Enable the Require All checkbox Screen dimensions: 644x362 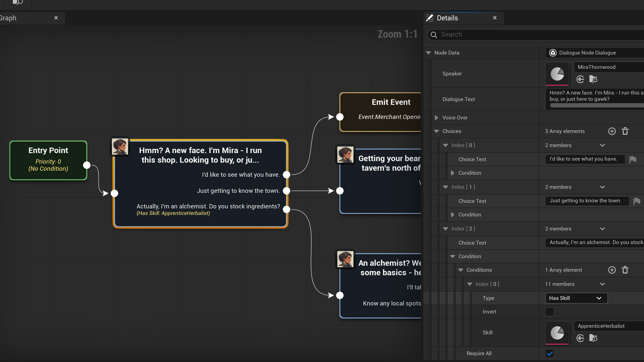pos(549,353)
